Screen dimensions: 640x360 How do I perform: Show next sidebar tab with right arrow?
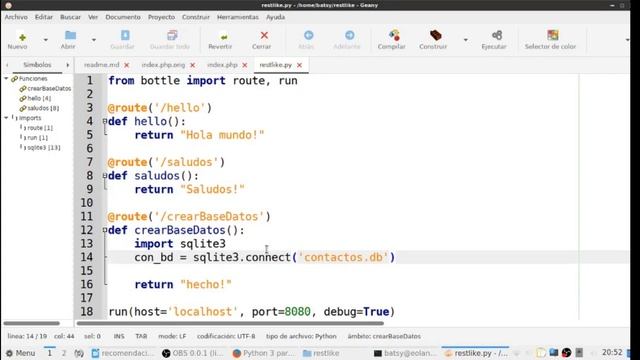point(68,65)
